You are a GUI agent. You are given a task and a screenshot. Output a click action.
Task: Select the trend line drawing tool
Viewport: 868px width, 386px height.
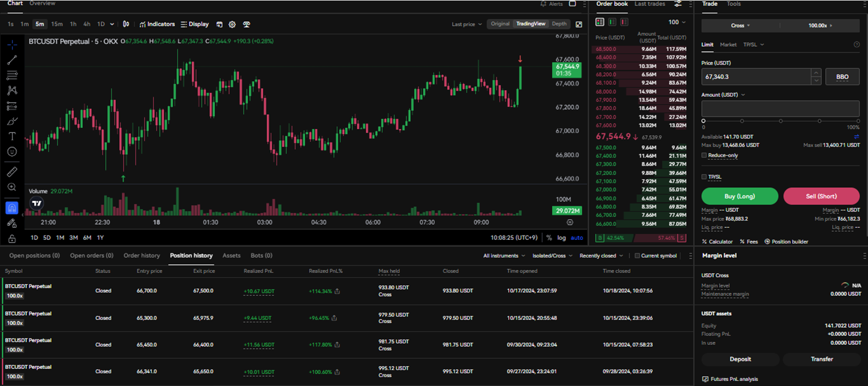12,60
